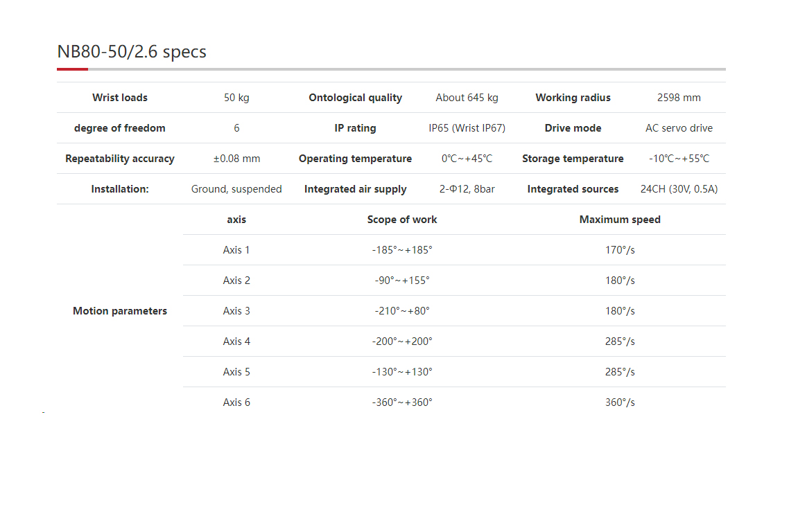The width and height of the screenshot is (798, 532).
Task: Select the Wrist loads label cell
Action: [x=120, y=98]
